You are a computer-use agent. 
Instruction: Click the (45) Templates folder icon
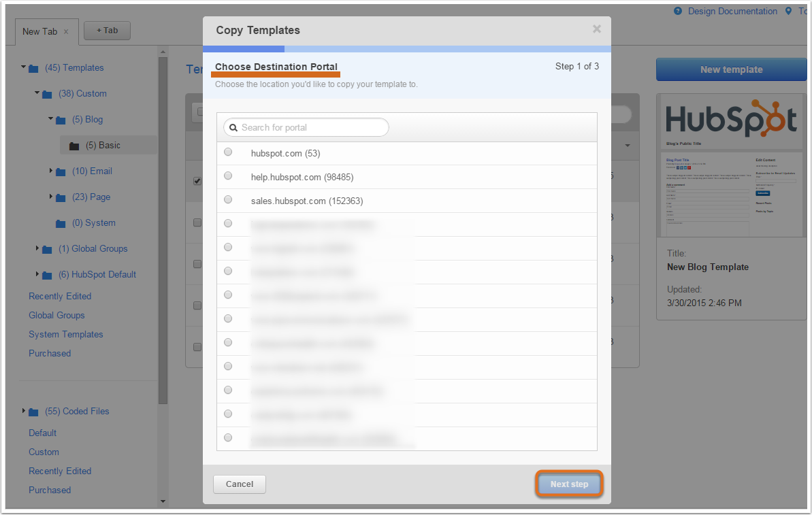click(x=33, y=68)
